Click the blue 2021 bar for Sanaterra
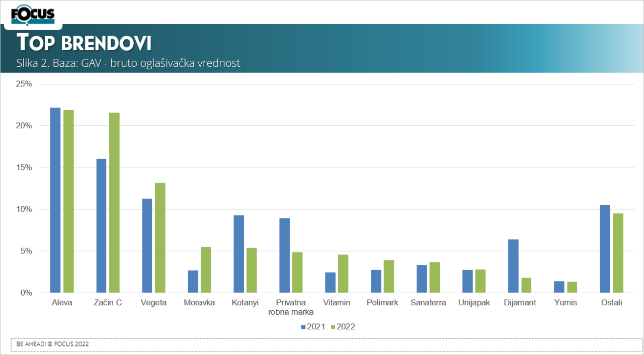Image resolution: width=644 pixels, height=355 pixels. point(422,279)
